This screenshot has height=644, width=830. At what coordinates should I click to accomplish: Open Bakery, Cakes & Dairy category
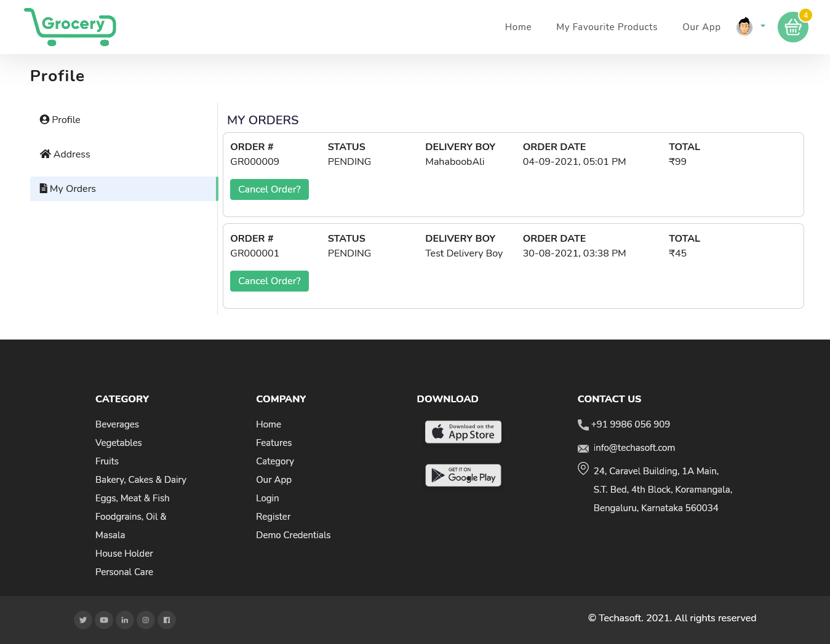pos(141,480)
